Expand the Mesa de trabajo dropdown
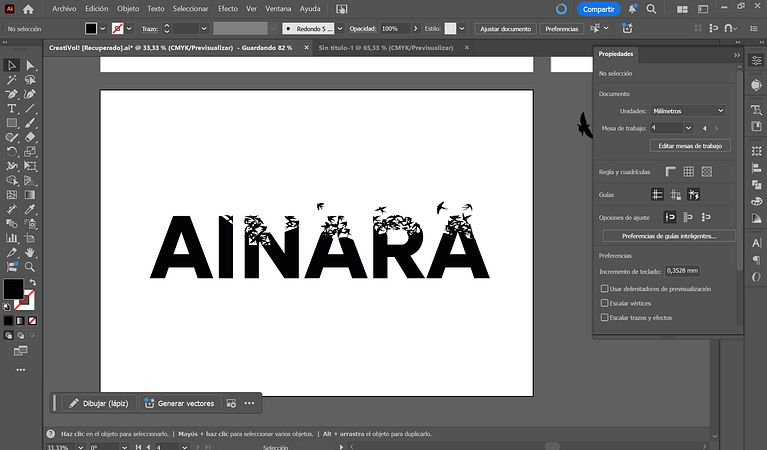This screenshot has width=767, height=450. 688,128
